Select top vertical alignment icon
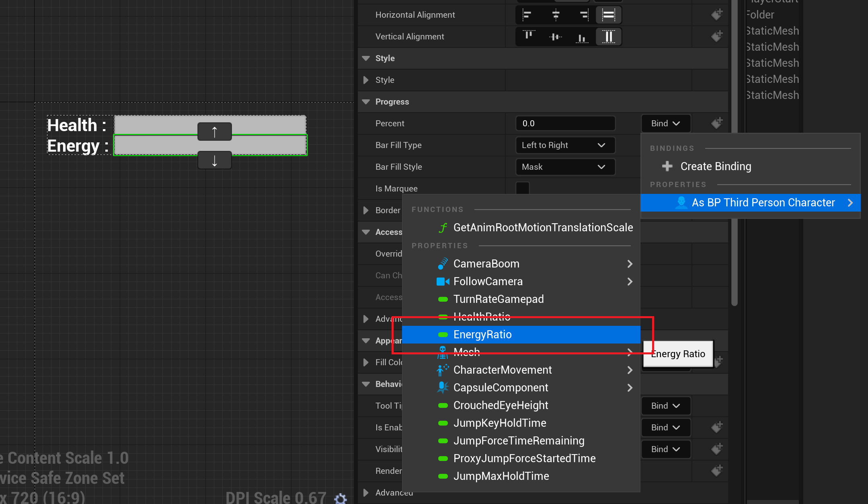 click(x=529, y=37)
